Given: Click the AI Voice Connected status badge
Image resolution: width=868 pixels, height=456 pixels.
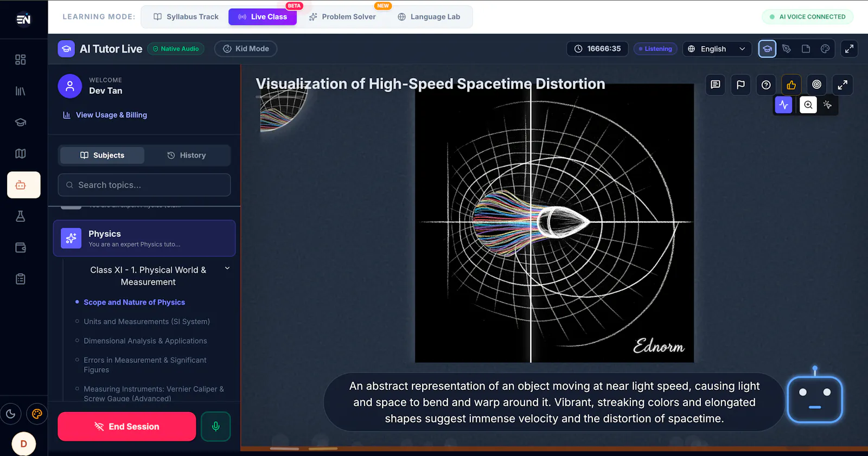Looking at the screenshot, I should pyautogui.click(x=808, y=17).
